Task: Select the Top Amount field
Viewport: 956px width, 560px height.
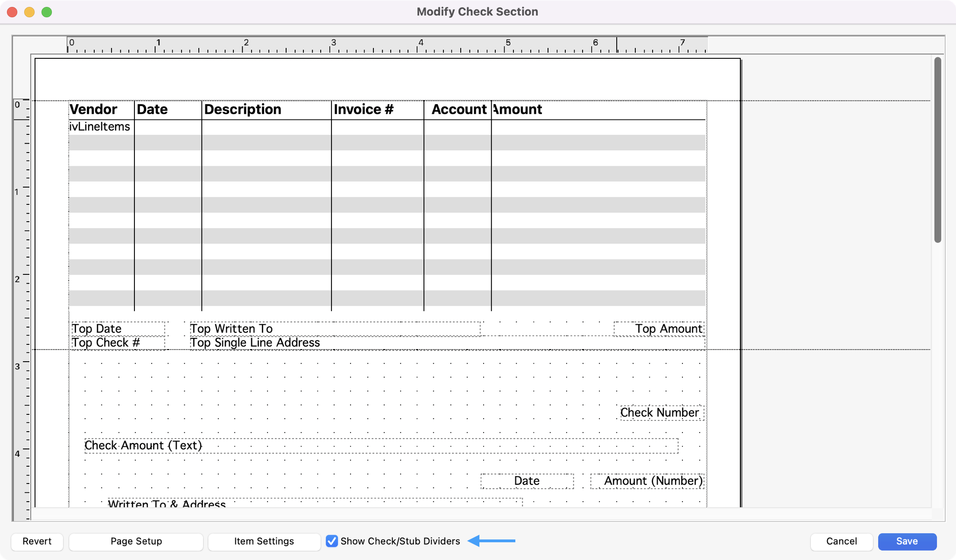Action: (x=659, y=329)
